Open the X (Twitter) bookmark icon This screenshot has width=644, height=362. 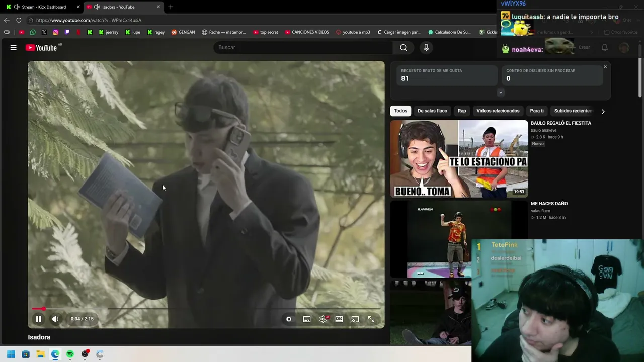point(44,32)
